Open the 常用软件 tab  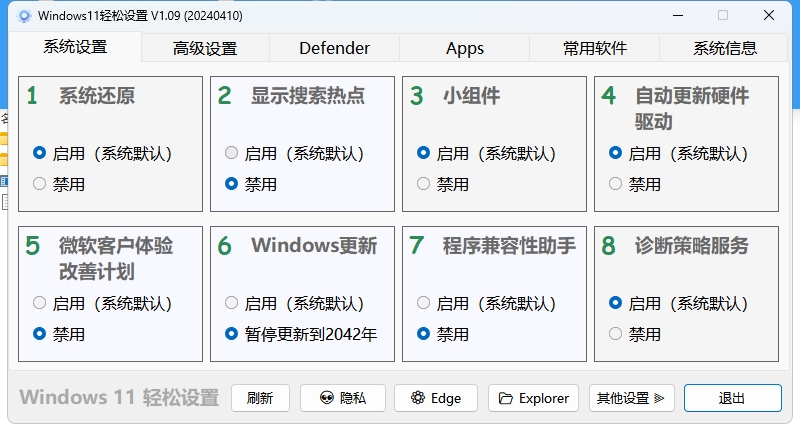[594, 48]
